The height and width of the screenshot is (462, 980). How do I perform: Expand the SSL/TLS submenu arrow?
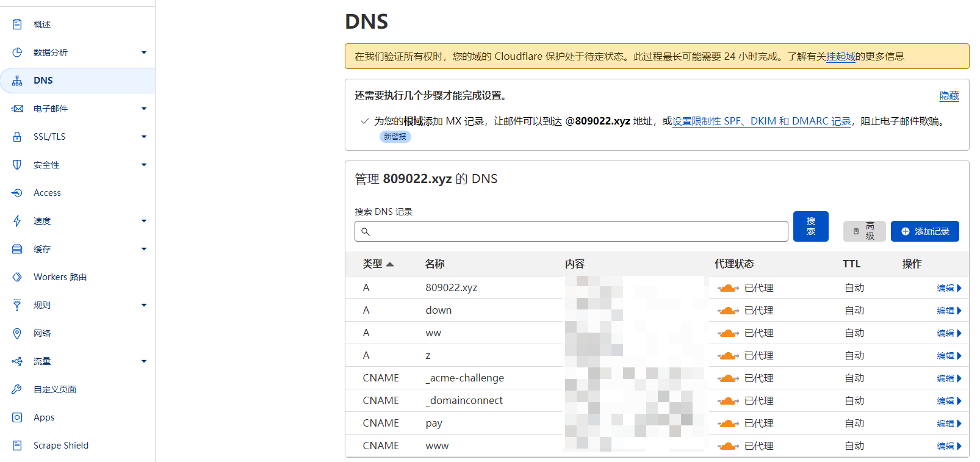pos(144,137)
